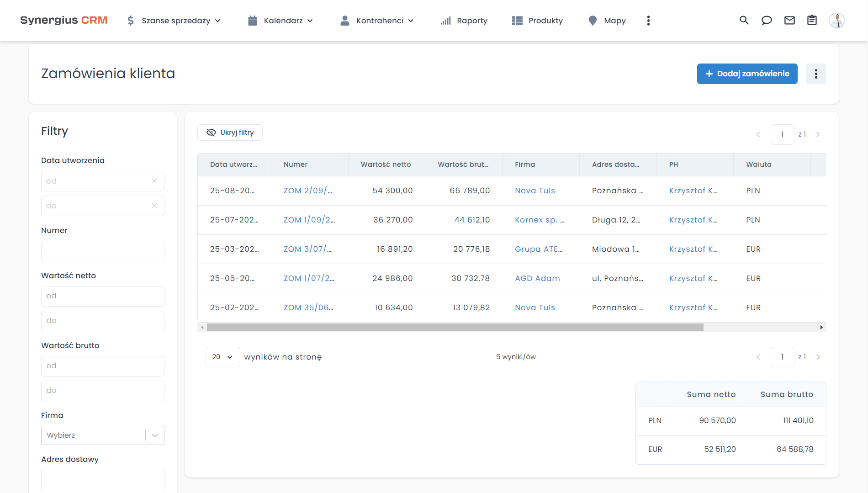Hide filters using Ukryj filtry eye toggle
This screenshot has width=868, height=493.
point(230,132)
